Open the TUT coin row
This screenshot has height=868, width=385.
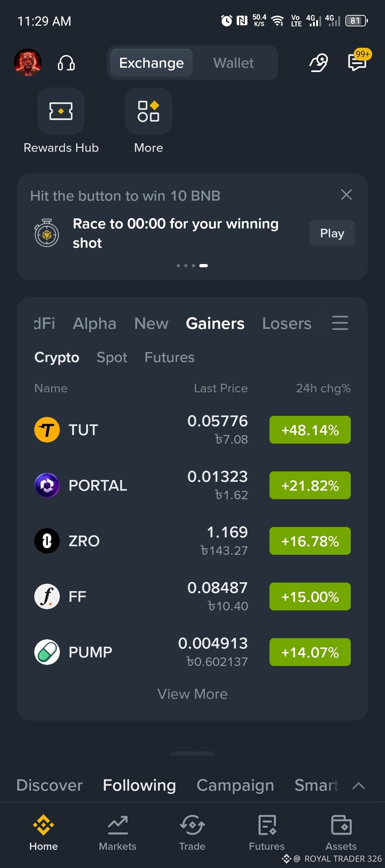tap(192, 430)
